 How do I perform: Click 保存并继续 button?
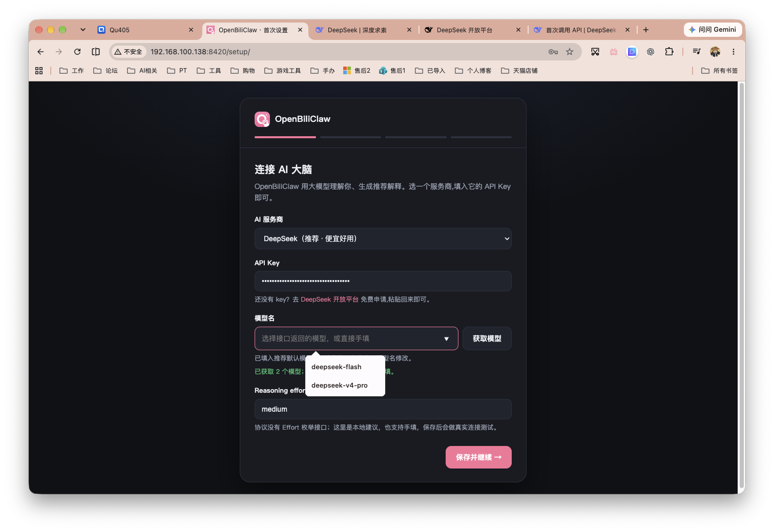[478, 457]
